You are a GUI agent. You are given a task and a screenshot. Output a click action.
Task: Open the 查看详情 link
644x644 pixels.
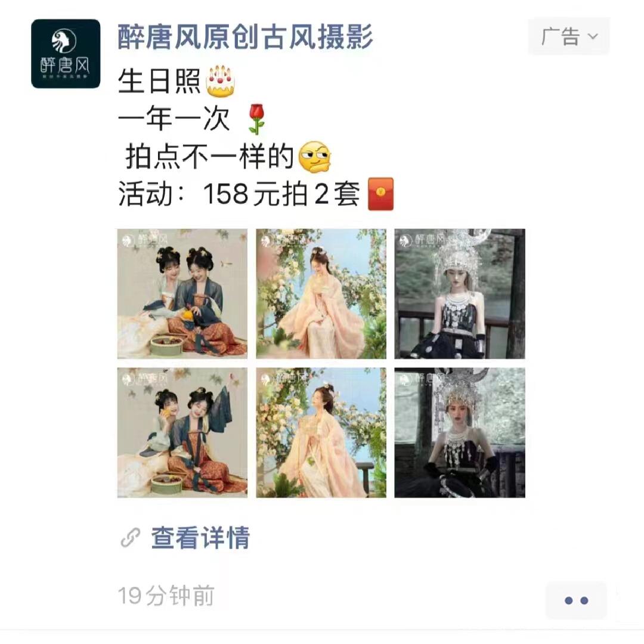[200, 537]
